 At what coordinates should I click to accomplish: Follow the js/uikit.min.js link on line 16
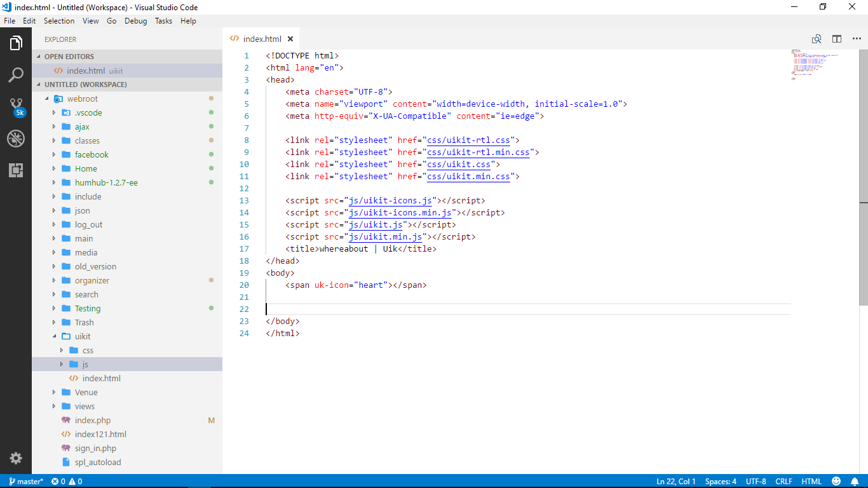point(385,236)
